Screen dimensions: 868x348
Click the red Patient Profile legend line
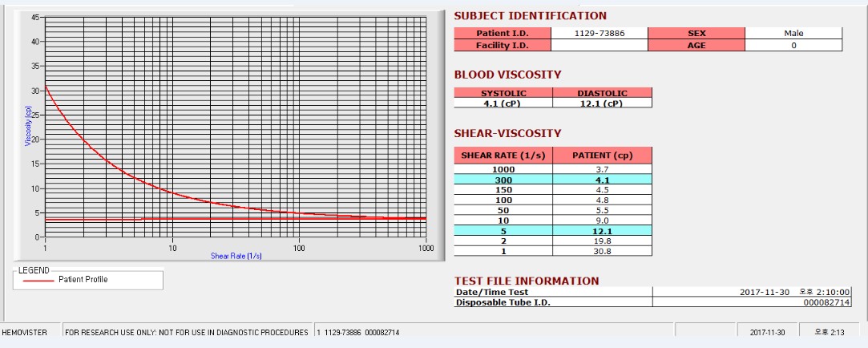click(38, 281)
